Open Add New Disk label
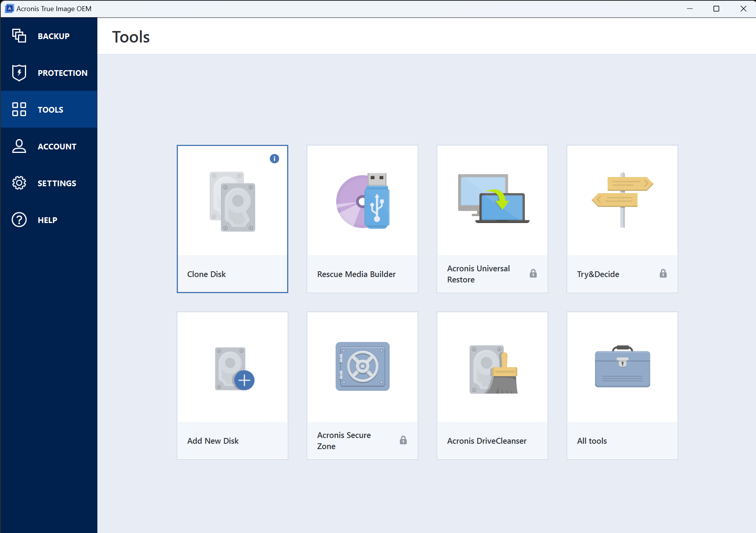The width and height of the screenshot is (756, 533). click(x=213, y=441)
